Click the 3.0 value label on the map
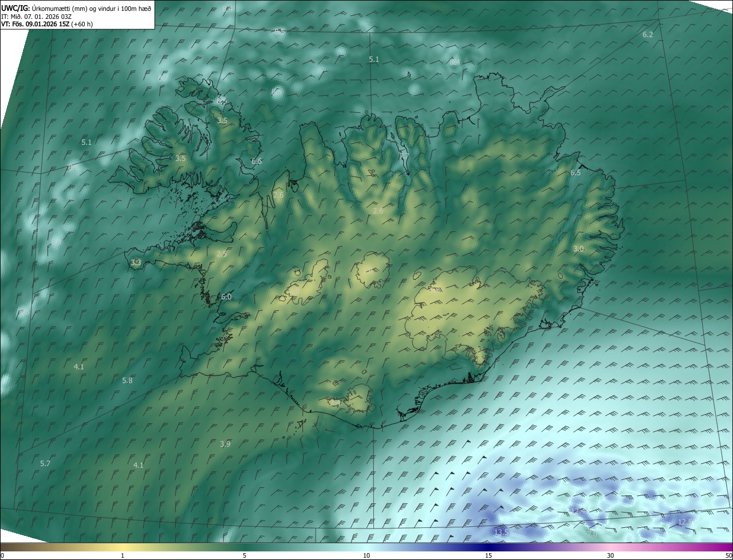The width and height of the screenshot is (733, 560). [578, 249]
